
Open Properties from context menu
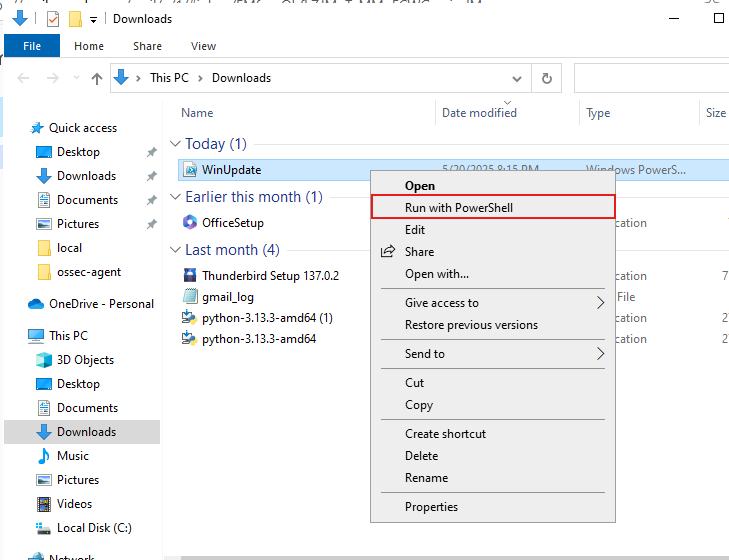tap(493, 507)
